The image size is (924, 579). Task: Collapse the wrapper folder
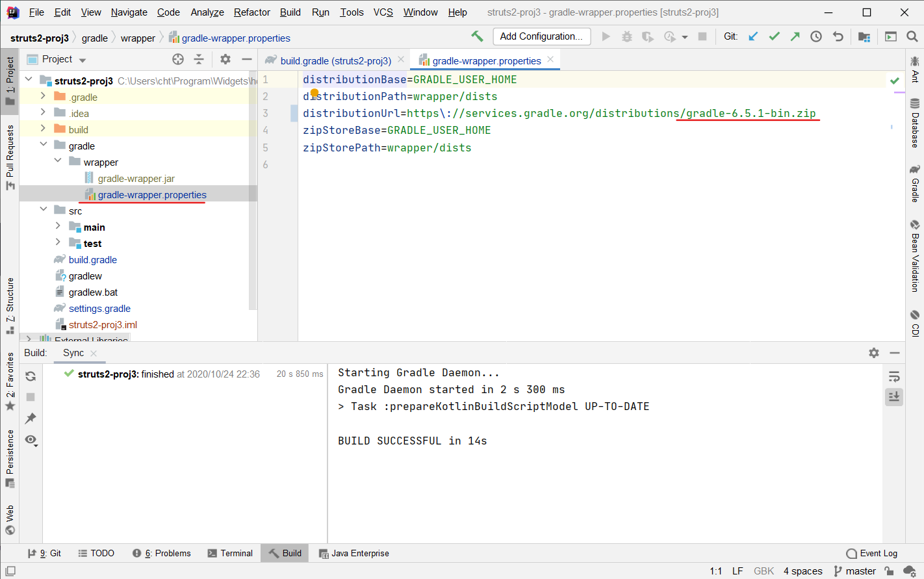pos(58,161)
